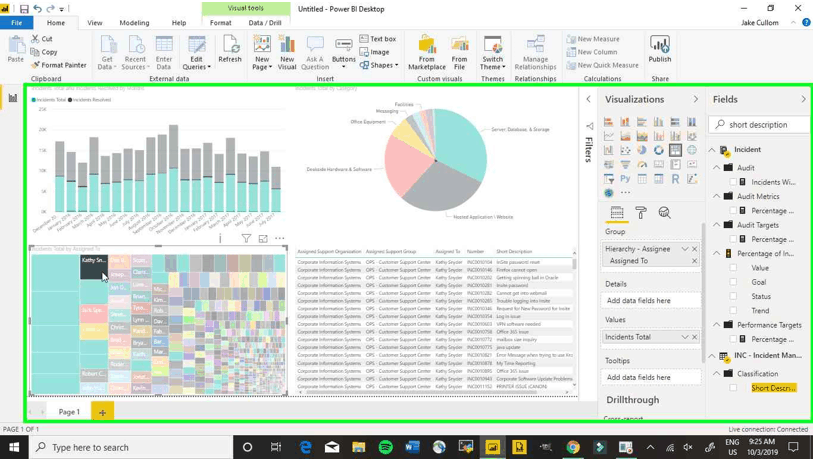
Task: Collapse the Incident table
Action: (712, 150)
